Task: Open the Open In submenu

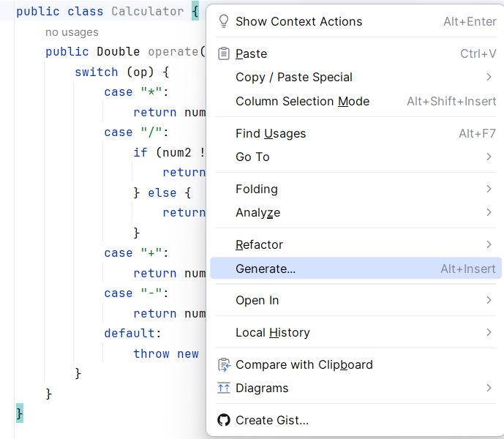Action: (x=356, y=301)
